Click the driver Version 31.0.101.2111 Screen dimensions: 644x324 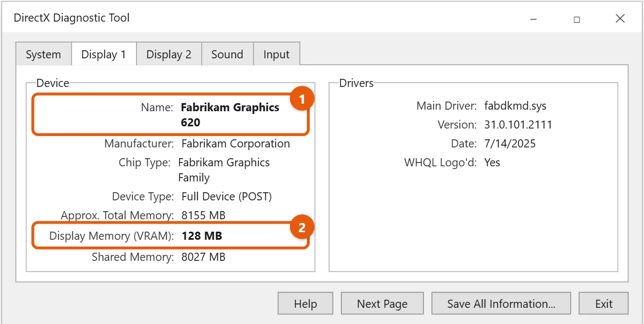coord(518,125)
